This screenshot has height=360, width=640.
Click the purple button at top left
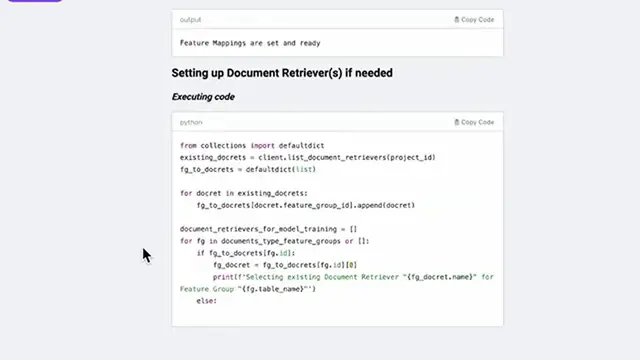(35, 1)
